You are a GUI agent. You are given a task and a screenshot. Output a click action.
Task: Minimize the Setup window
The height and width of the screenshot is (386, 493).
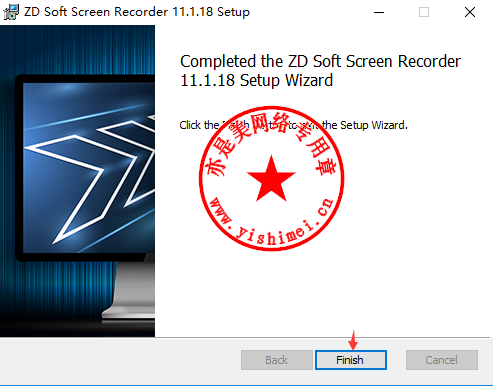379,12
